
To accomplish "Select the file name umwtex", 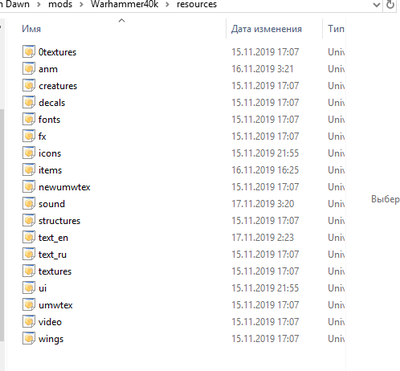I will click(55, 305).
